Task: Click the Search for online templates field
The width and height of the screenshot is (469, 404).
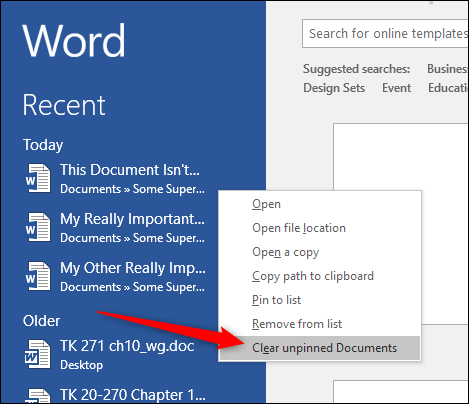Action: pyautogui.click(x=385, y=34)
